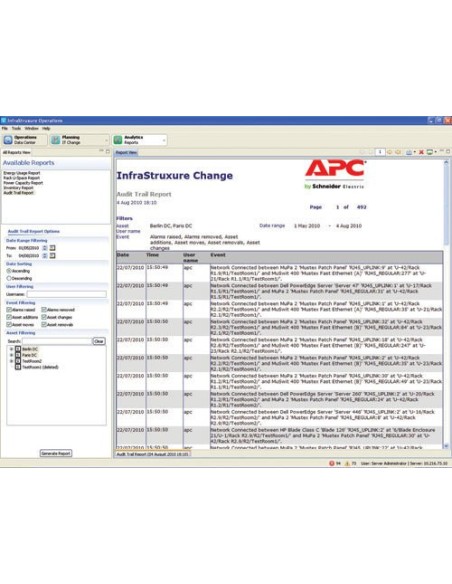Click the red critical alarms status icon
The height and width of the screenshot is (584, 452).
(x=331, y=463)
